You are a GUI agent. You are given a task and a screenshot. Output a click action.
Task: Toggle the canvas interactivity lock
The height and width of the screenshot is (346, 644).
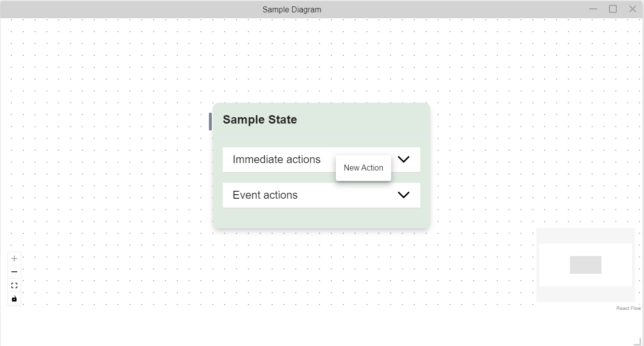tap(14, 299)
